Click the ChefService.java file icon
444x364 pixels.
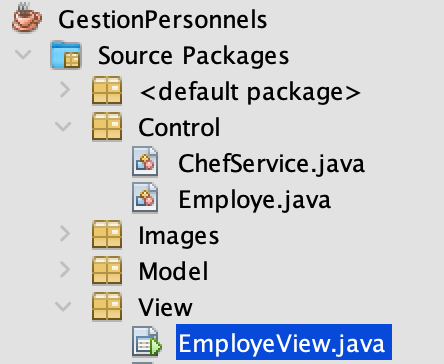click(145, 162)
